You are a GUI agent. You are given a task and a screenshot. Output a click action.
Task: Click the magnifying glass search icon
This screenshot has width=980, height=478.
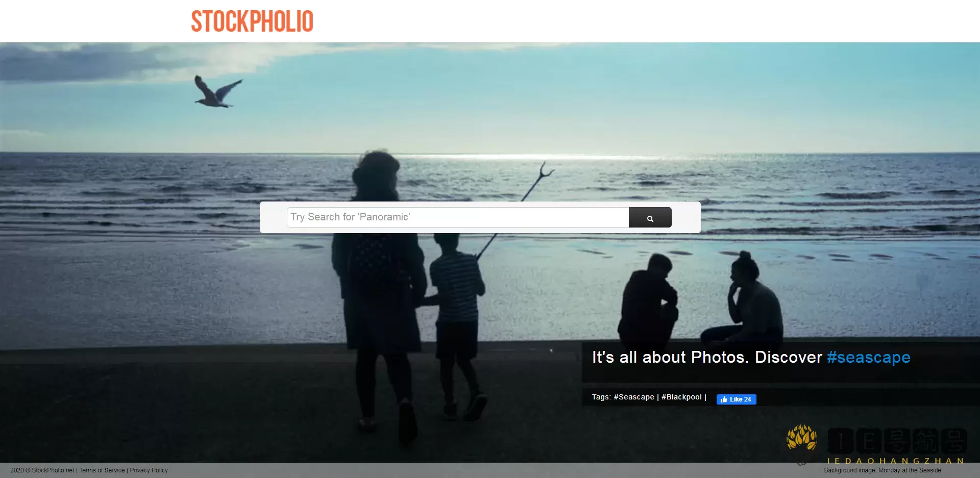[x=650, y=218]
